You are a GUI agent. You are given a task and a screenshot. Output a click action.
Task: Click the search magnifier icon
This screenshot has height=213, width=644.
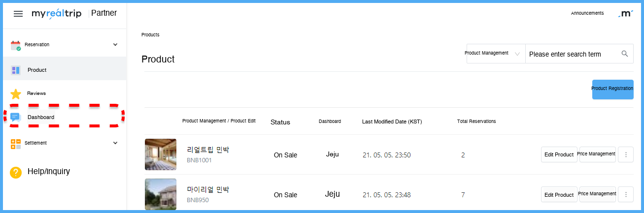coord(625,54)
